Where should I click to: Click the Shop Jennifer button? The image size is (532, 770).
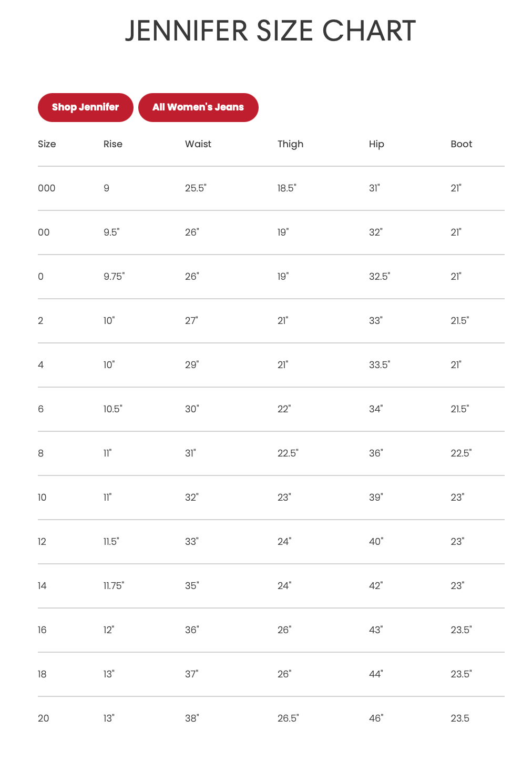(x=85, y=107)
